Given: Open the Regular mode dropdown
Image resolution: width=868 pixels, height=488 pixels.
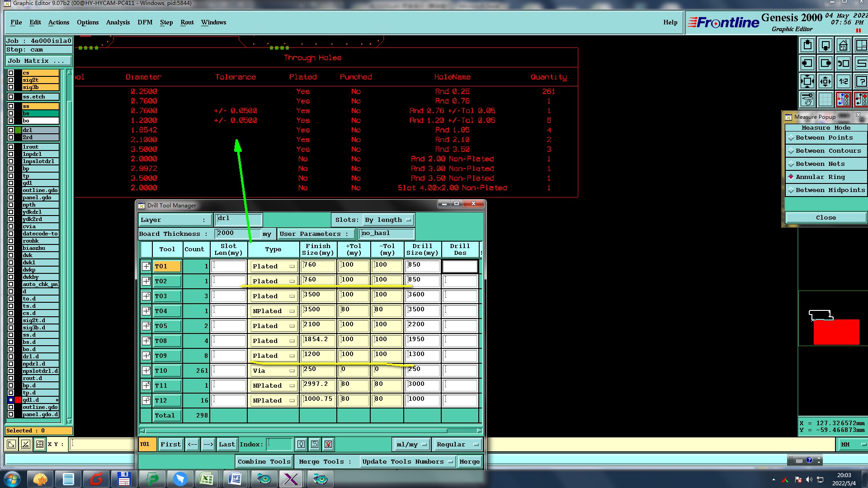Looking at the screenshot, I should pyautogui.click(x=457, y=445).
